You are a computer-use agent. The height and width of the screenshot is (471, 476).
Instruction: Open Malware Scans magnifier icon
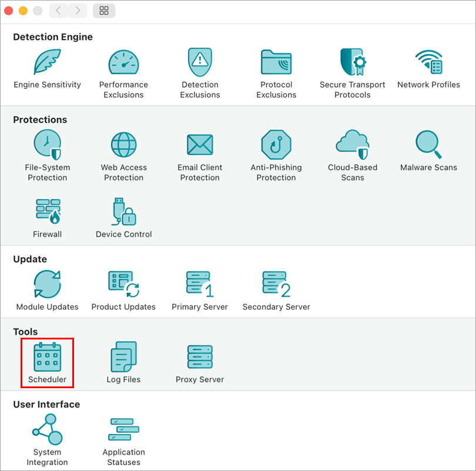[428, 144]
